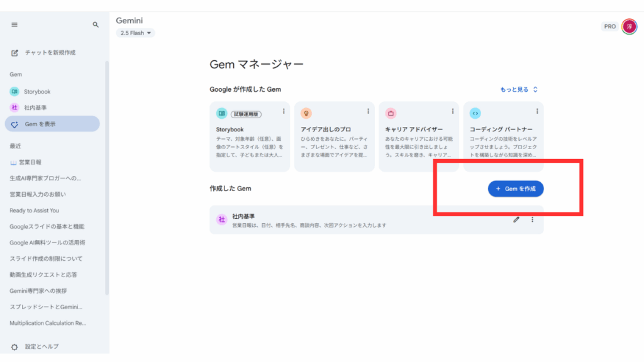Open more options for 社内基準 row

point(532,219)
